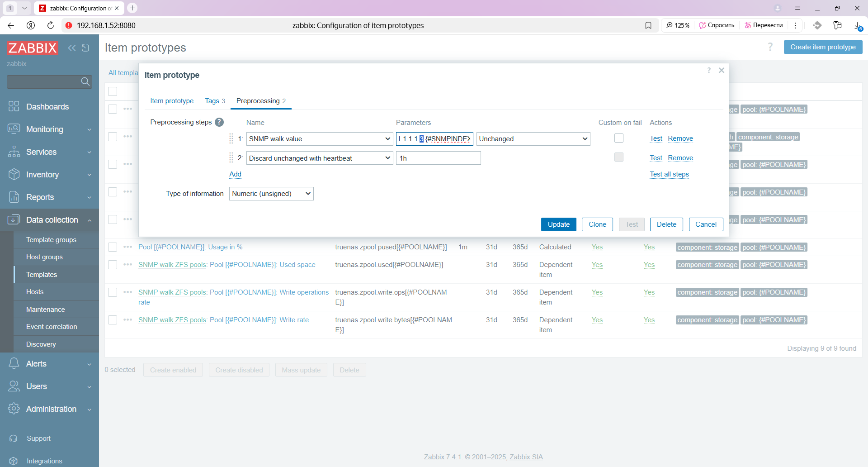Open SNMP walk value step dropdown

click(320, 139)
